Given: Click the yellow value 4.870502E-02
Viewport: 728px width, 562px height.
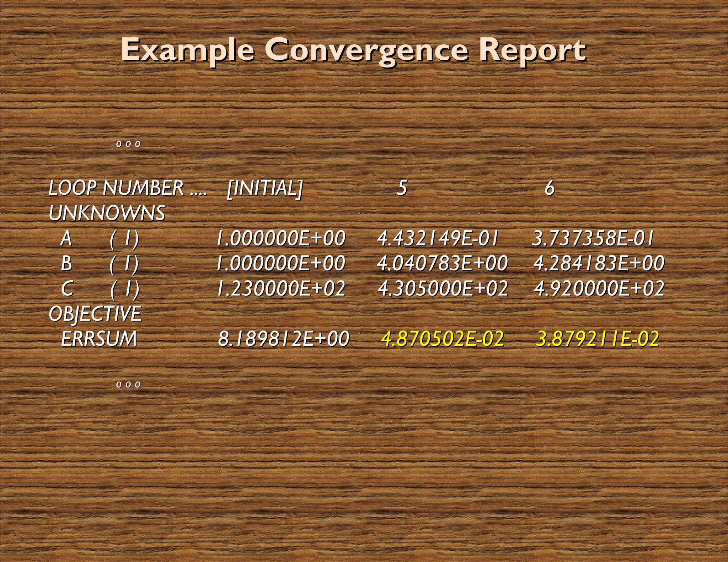Looking at the screenshot, I should pos(442,339).
